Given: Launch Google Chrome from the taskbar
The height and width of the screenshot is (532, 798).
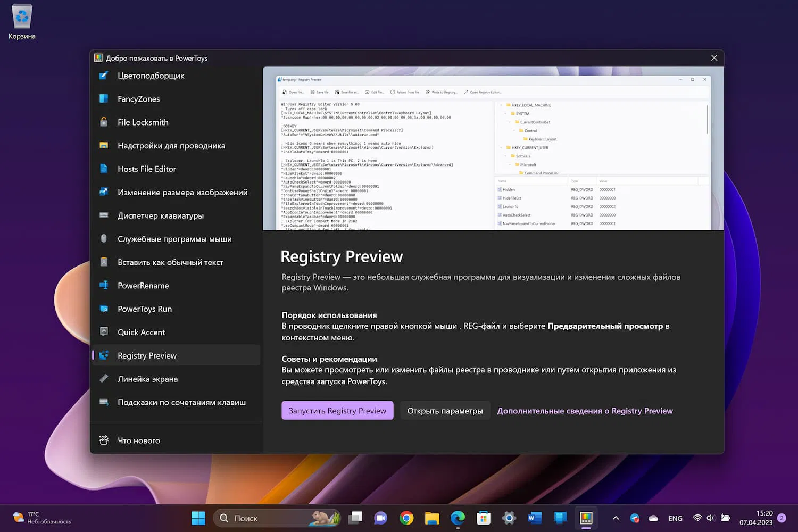Looking at the screenshot, I should (x=406, y=518).
